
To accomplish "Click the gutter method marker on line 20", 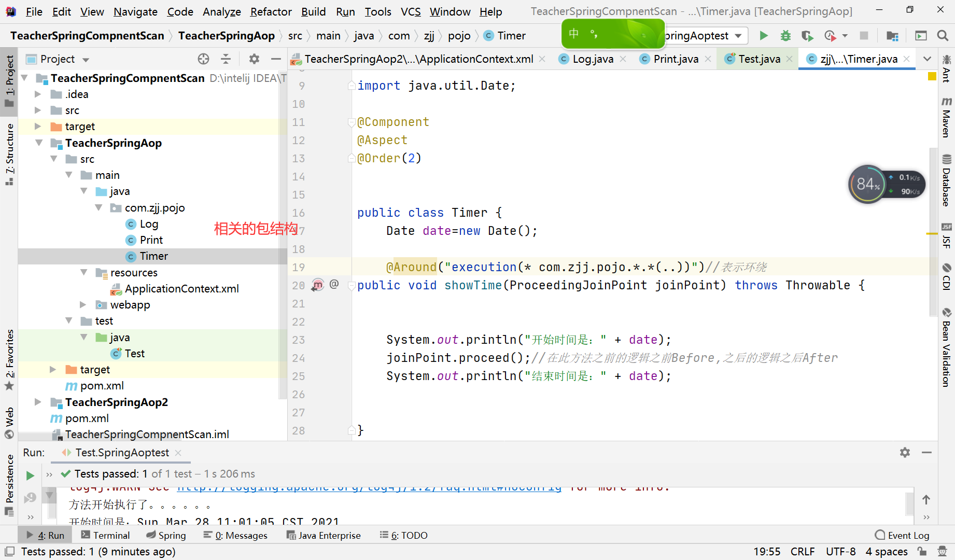I will coord(317,285).
